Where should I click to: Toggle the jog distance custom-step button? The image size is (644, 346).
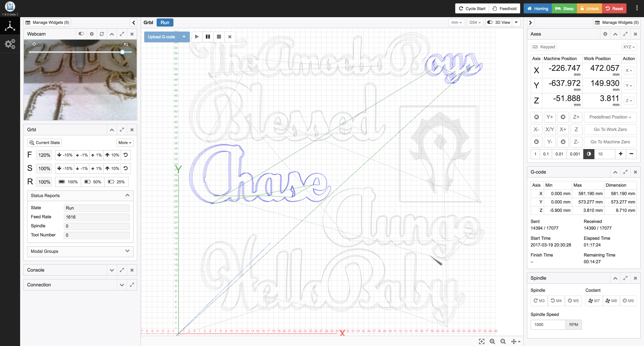coord(588,154)
